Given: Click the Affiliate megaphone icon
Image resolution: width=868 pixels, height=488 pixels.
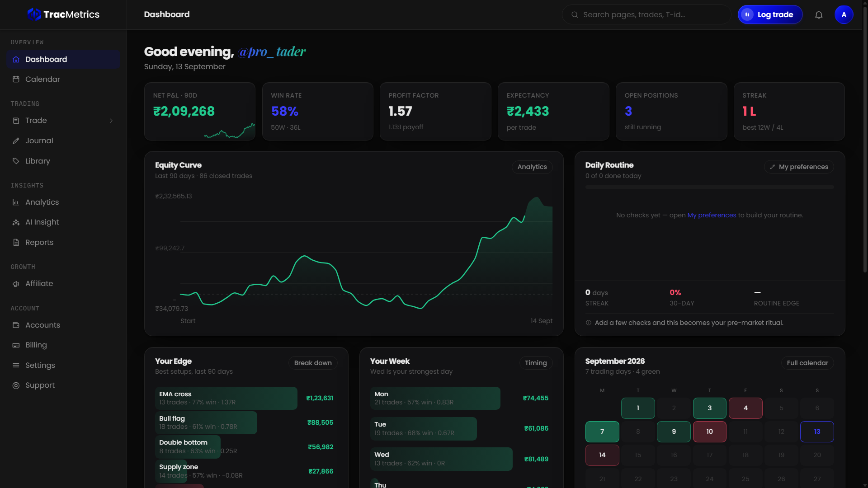Looking at the screenshot, I should point(16,284).
